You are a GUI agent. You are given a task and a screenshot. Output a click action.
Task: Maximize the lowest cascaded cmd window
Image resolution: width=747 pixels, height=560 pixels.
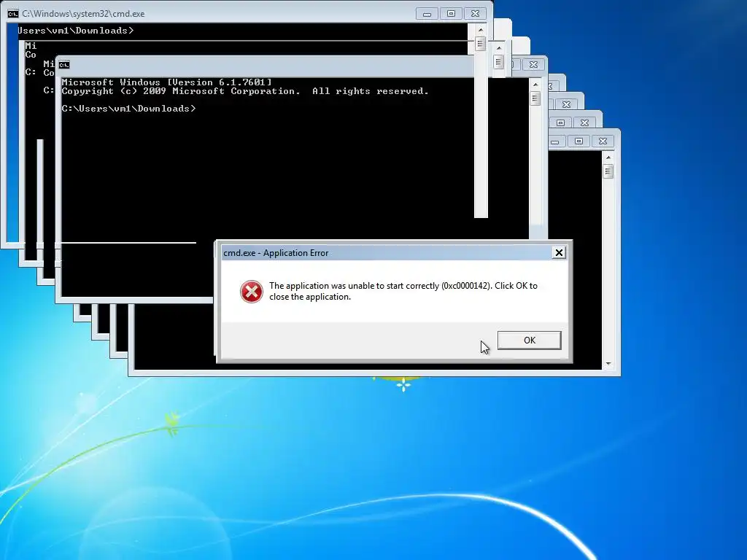578,141
